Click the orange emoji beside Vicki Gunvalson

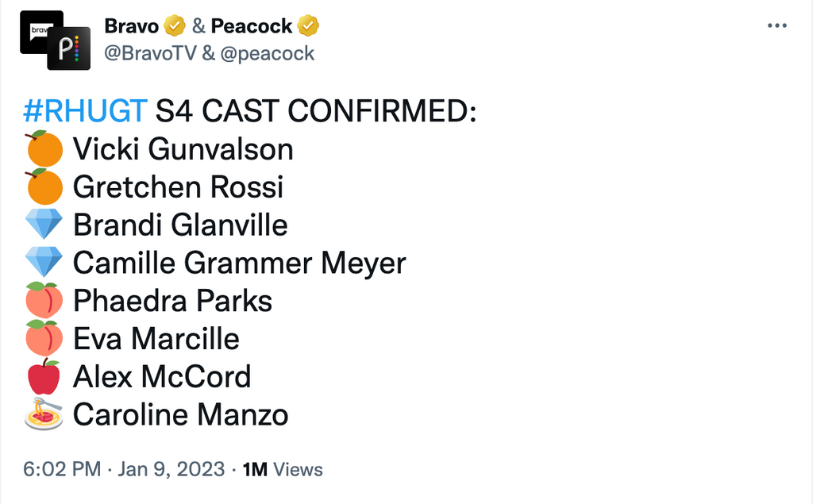click(x=44, y=149)
